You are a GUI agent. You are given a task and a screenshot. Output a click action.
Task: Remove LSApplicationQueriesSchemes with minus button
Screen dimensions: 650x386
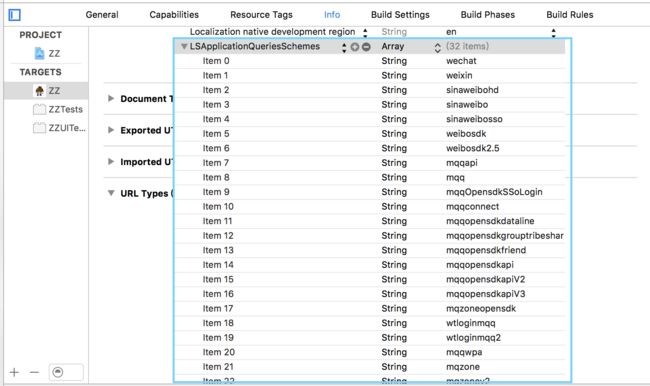point(366,46)
